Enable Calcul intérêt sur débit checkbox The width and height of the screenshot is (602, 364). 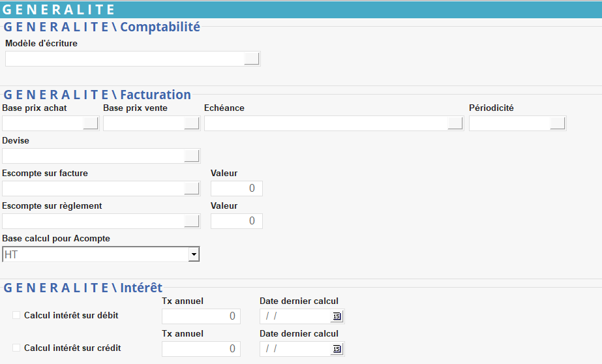16,316
